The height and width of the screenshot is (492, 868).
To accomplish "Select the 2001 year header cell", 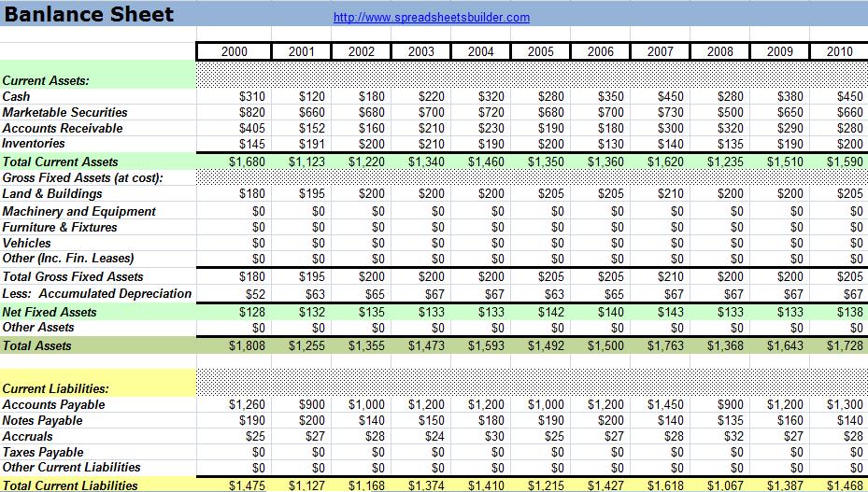I will [x=302, y=51].
